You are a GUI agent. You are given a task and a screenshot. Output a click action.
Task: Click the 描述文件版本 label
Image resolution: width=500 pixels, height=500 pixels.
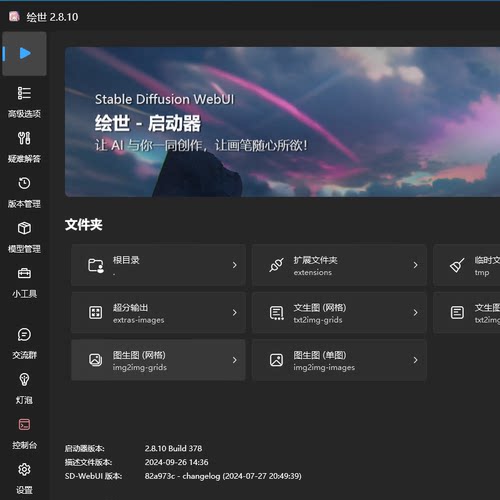click(88, 462)
